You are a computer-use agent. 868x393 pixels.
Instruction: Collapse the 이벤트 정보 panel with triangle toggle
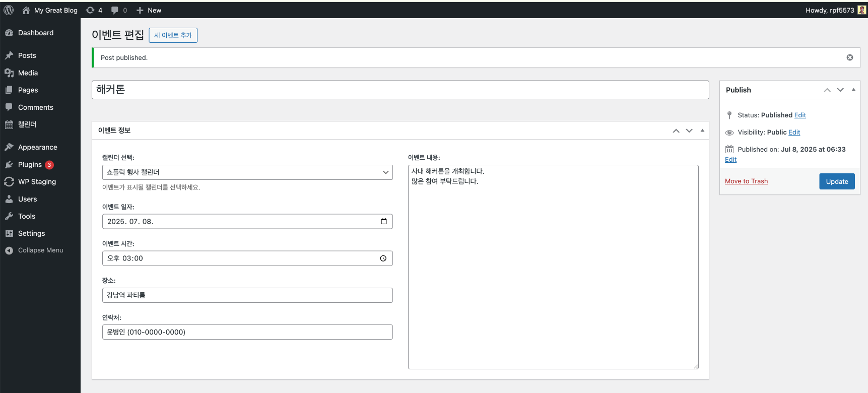[x=702, y=130]
